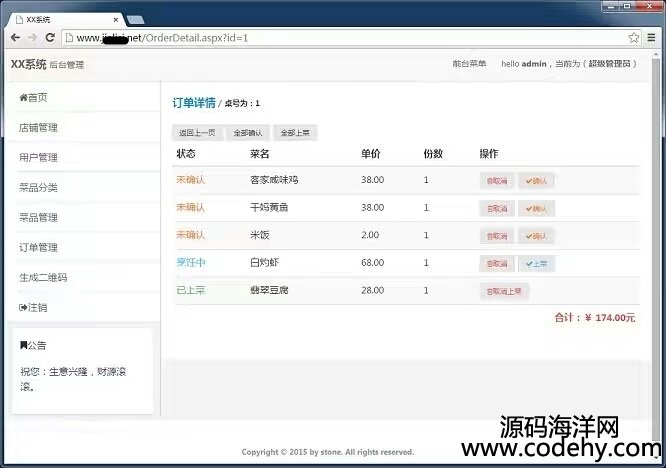Open 订单管理 in the sidebar
This screenshot has height=468, width=666.
(38, 247)
